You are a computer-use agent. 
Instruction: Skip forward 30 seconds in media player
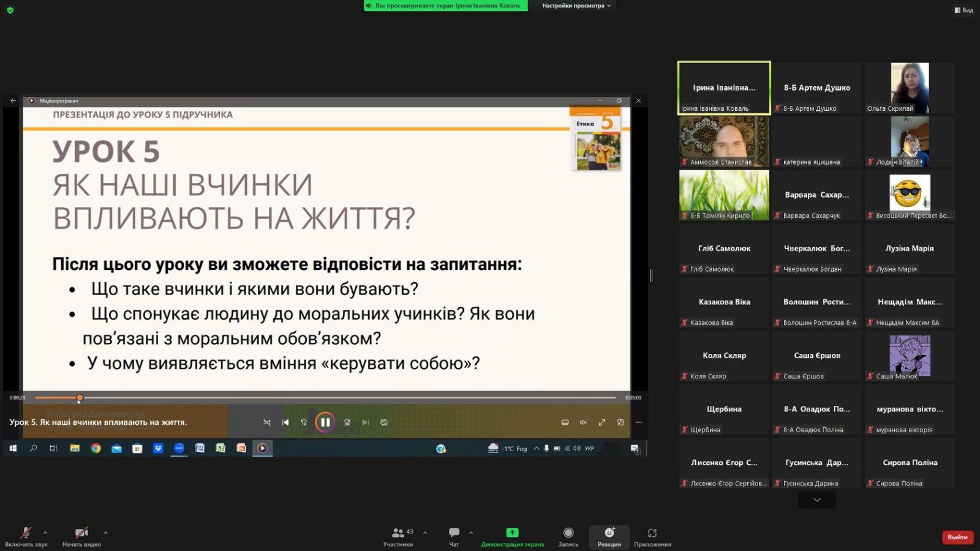pyautogui.click(x=347, y=422)
